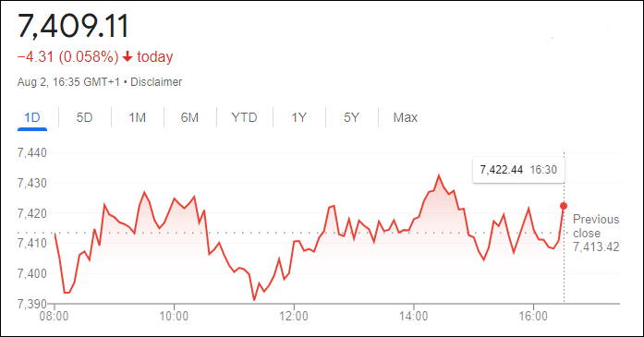Select the YTD tab
This screenshot has height=337, width=644.
[244, 118]
